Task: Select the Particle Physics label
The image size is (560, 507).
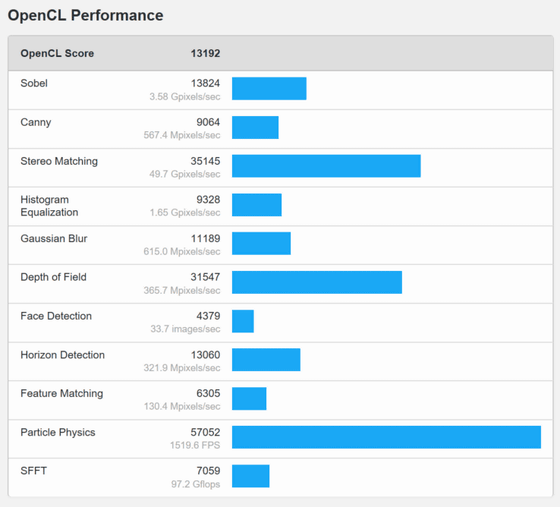Action: pos(58,432)
